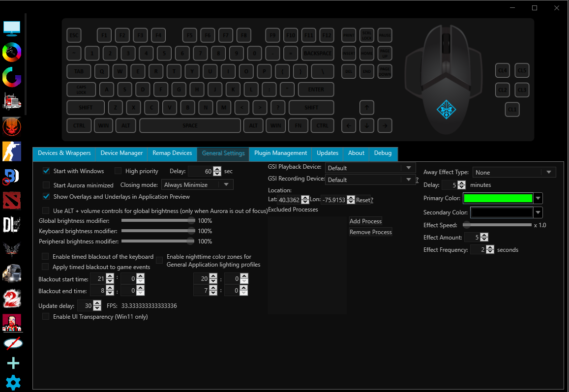Increase the Effect Amount spinner
The image size is (569, 392).
[x=484, y=235]
